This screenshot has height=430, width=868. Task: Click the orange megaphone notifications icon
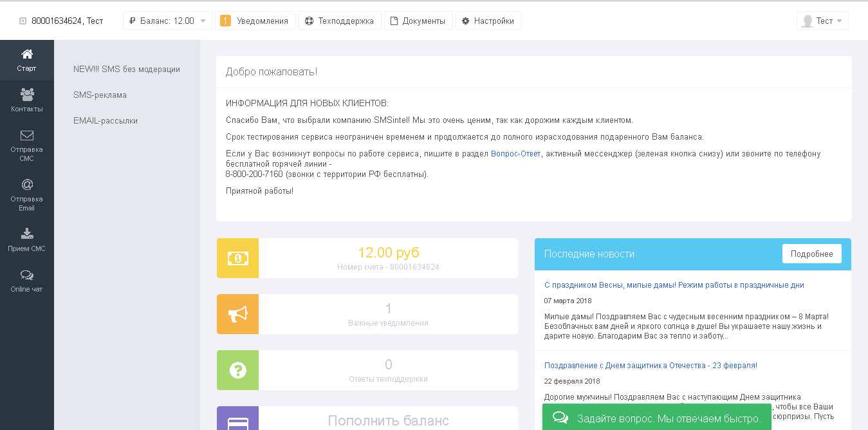tap(239, 314)
